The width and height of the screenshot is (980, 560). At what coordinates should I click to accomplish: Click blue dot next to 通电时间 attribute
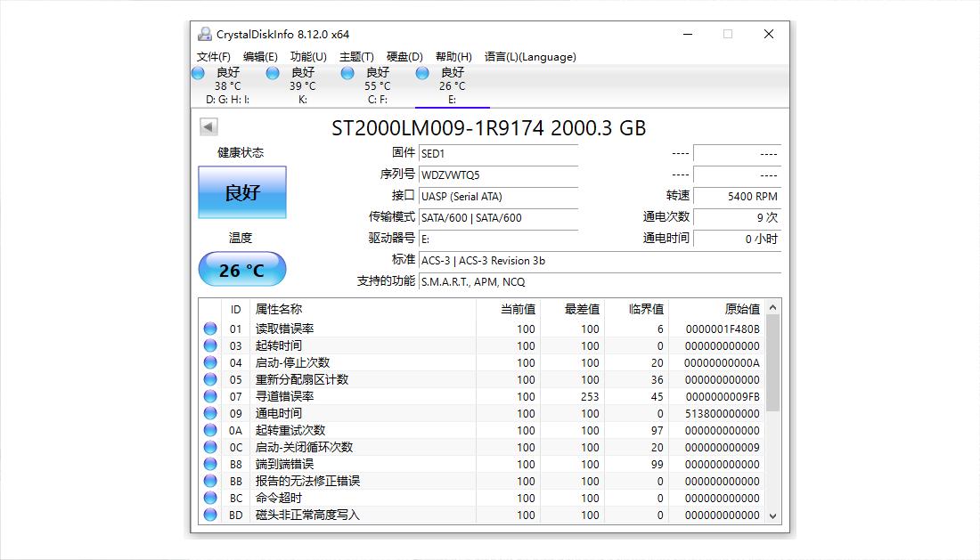(210, 413)
